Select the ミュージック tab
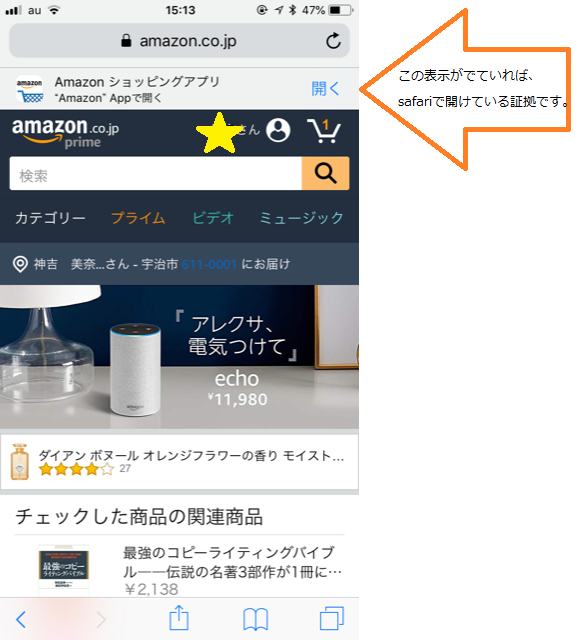Viewport: 585px width, 640px height. pyautogui.click(x=301, y=218)
